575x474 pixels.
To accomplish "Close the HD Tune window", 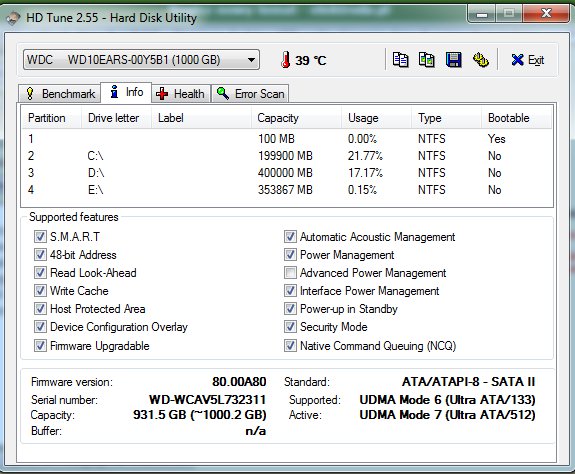I will (x=546, y=14).
